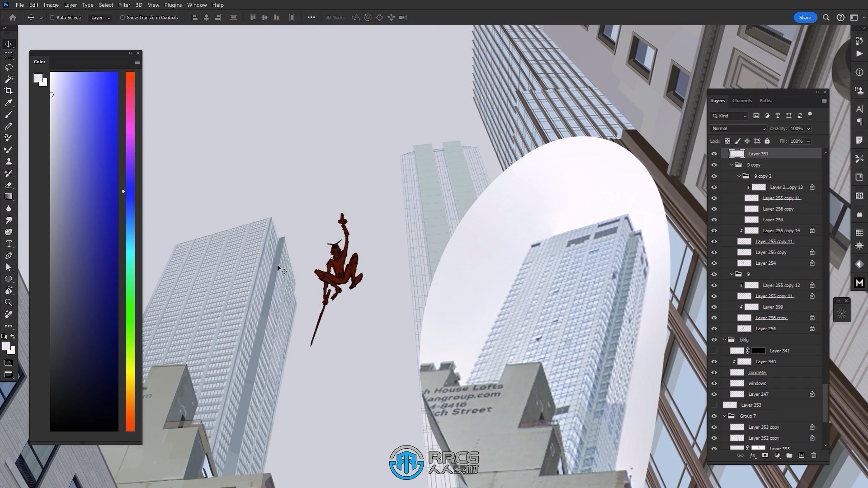Open more options ellipsis in options bar
The image size is (868, 488).
click(311, 18)
